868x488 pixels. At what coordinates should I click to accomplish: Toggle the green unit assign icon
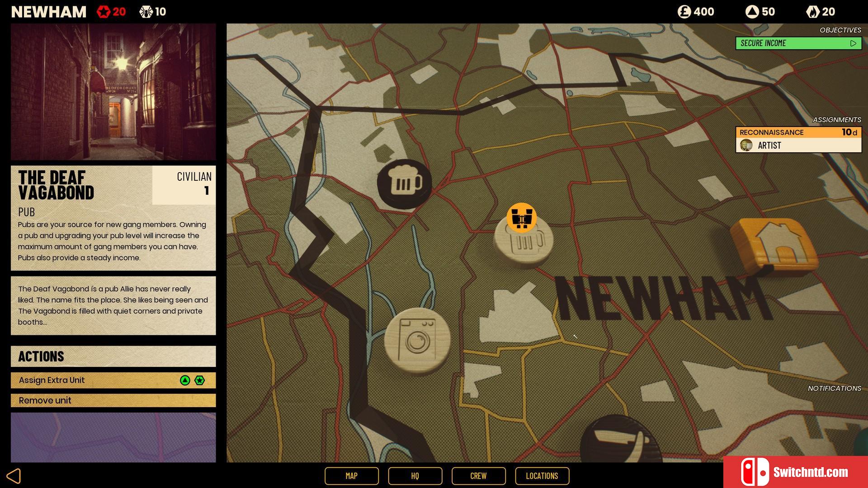tap(185, 380)
